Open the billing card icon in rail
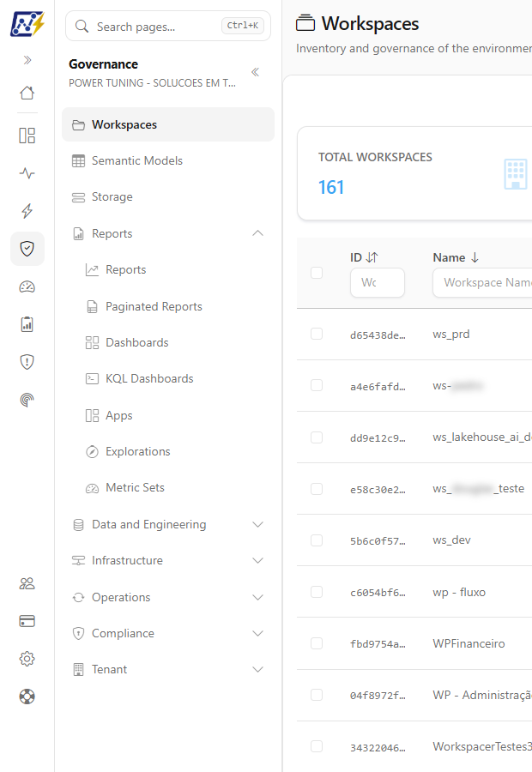The width and height of the screenshot is (532, 772). (27, 621)
